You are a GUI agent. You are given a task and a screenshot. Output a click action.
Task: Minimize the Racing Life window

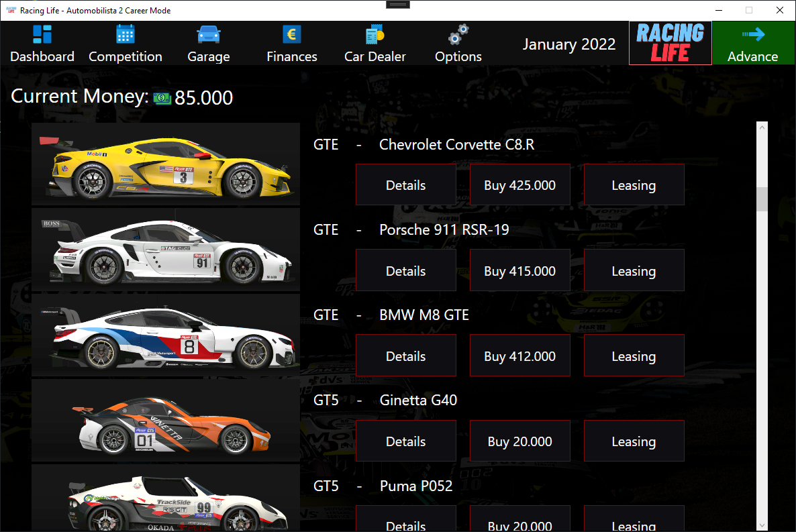click(x=719, y=10)
